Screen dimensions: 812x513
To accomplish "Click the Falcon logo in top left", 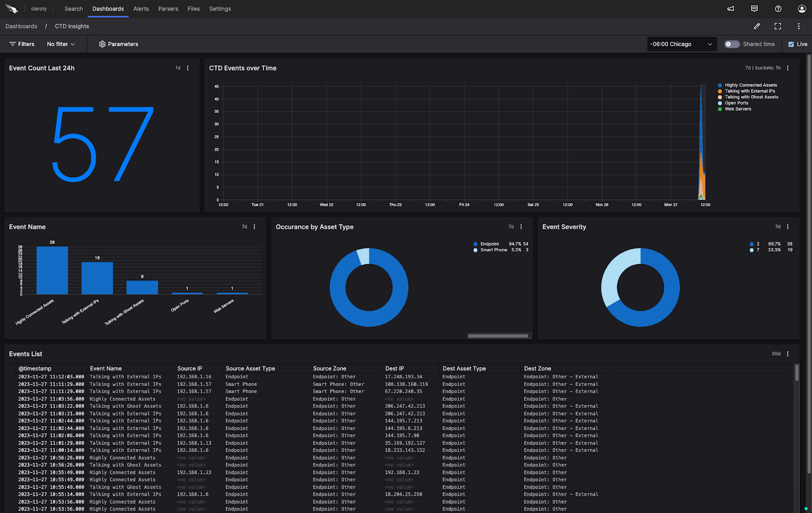I will point(12,9).
